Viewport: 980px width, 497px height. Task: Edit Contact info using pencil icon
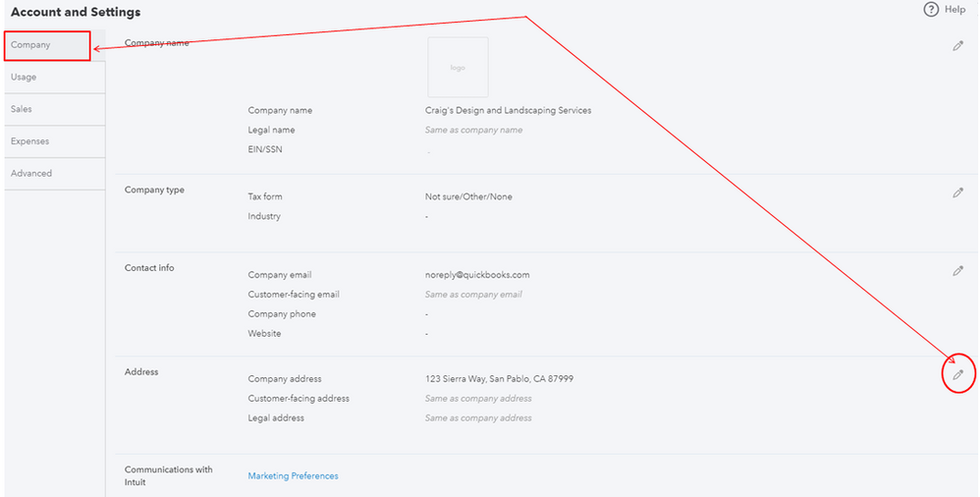click(957, 271)
